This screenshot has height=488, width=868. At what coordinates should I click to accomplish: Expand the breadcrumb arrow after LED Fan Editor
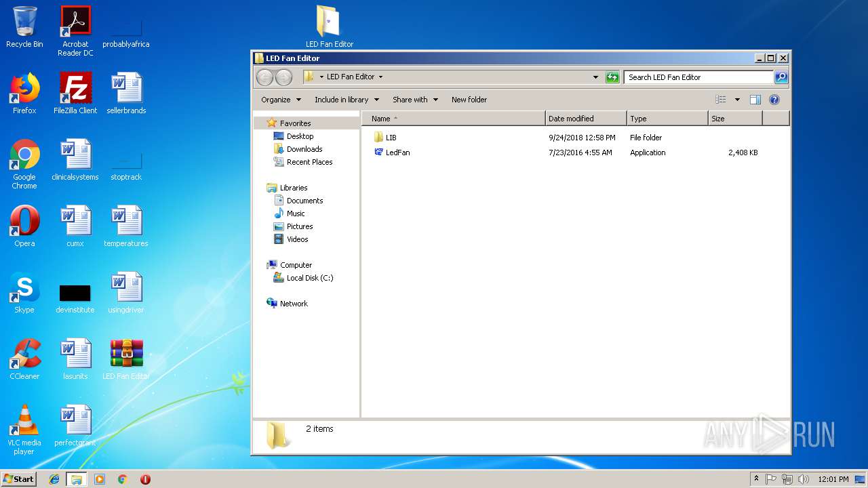380,77
